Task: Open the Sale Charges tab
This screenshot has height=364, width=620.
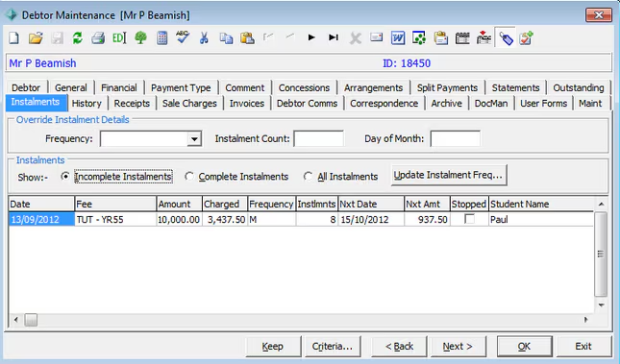Action: pyautogui.click(x=189, y=104)
